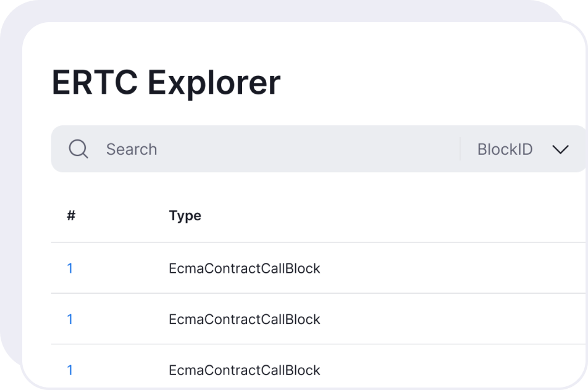Click the downward chevron next to BlockID
This screenshot has height=390, width=588.
point(560,149)
